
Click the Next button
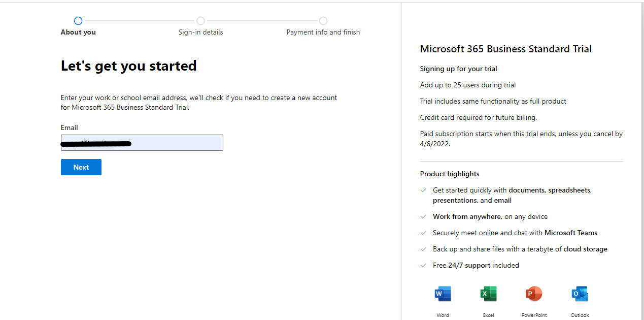pos(81,167)
